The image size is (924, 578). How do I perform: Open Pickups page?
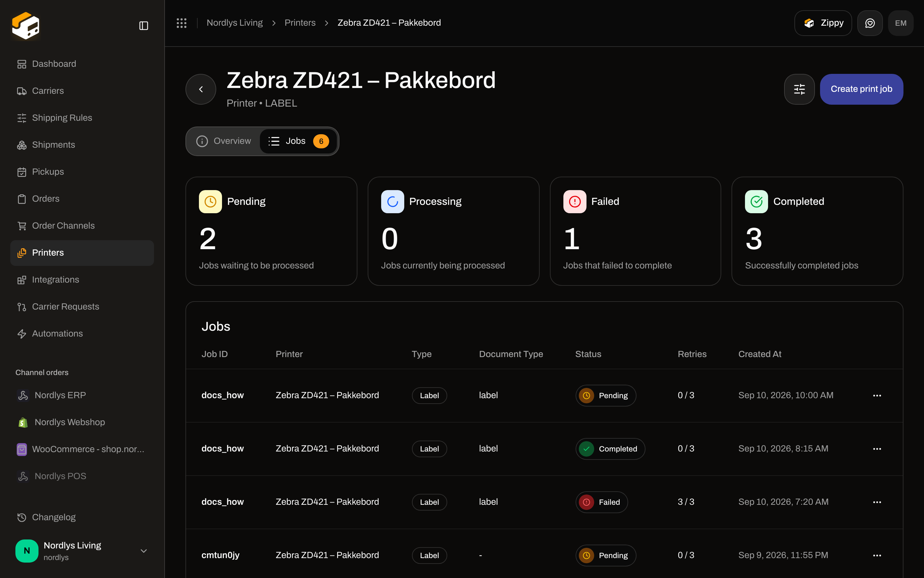(82, 172)
